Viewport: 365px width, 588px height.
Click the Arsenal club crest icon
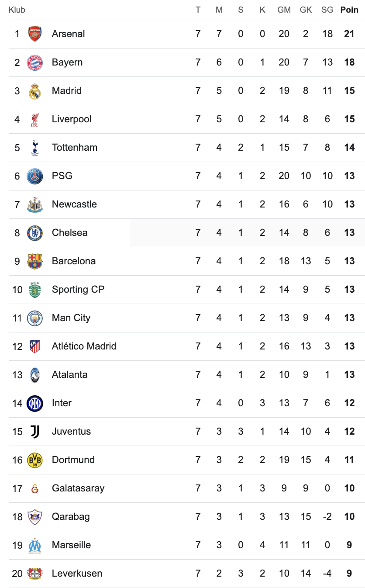(35, 34)
